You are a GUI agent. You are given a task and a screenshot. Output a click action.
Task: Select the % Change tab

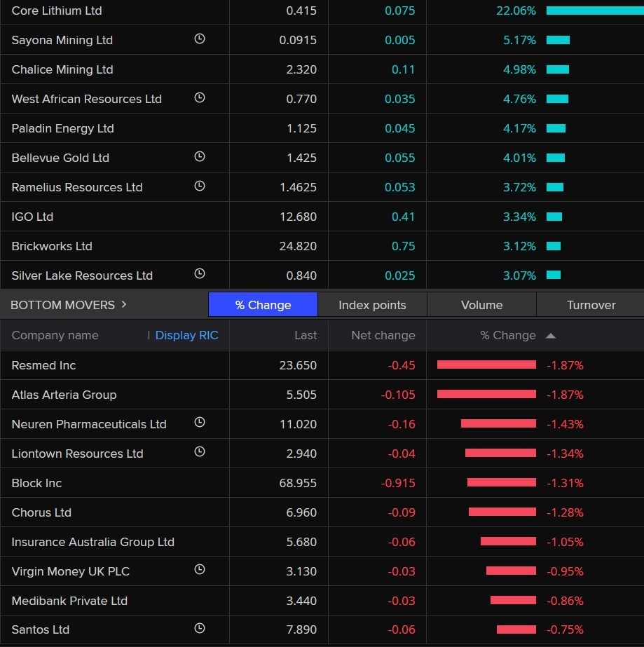[263, 305]
